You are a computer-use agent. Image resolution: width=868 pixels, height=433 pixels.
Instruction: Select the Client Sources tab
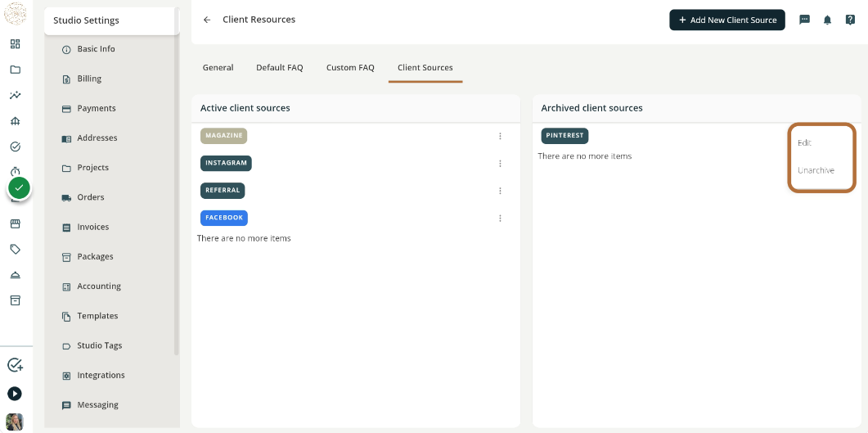point(425,68)
